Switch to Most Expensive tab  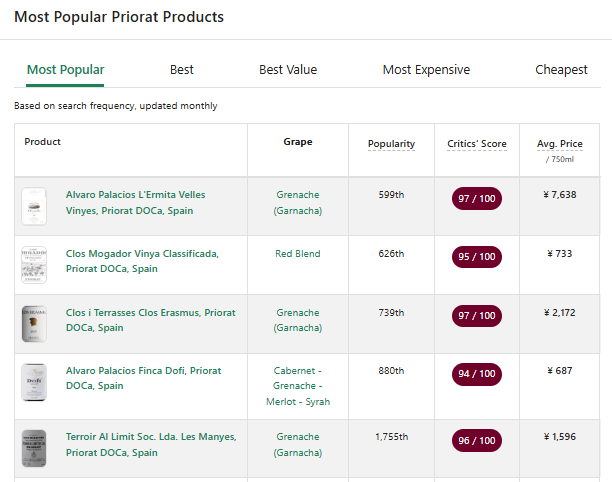[x=426, y=70]
